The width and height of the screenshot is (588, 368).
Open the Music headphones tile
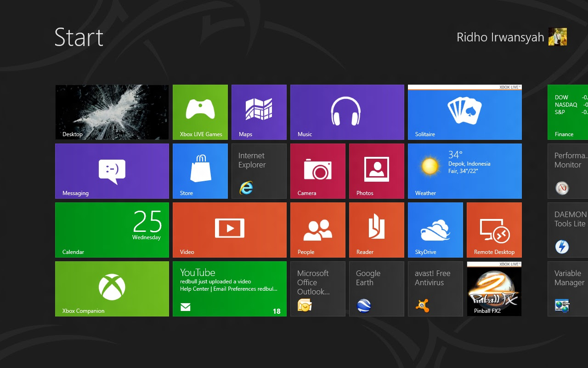347,112
